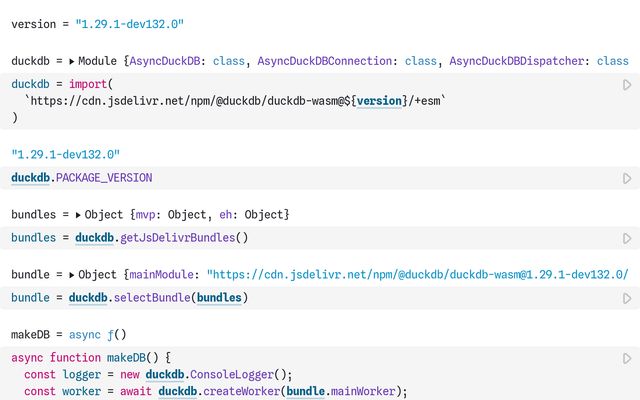Click ConsoleLogger in makeDB code
This screenshot has width=640, height=400.
coord(232,375)
